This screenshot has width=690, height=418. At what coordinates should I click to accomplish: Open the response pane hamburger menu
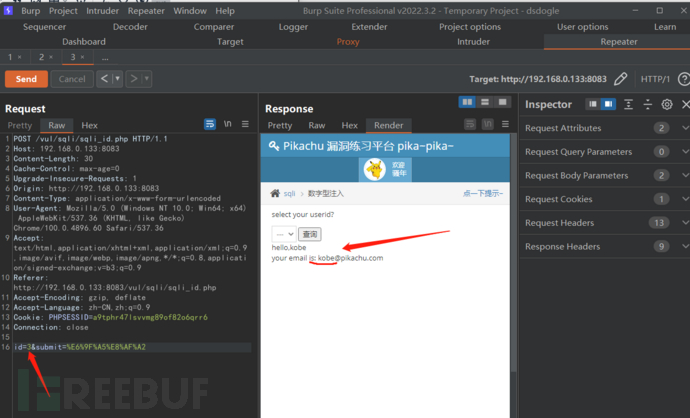point(505,125)
